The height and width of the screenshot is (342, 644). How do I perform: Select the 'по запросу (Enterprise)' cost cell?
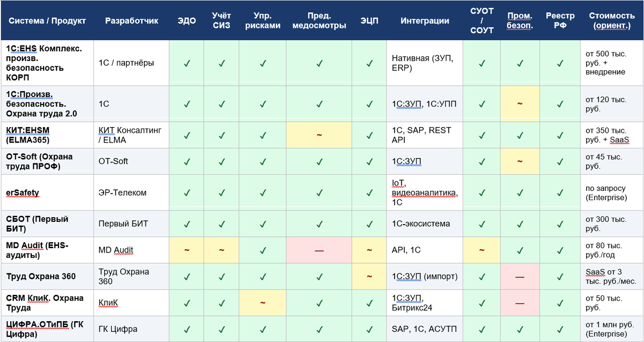[612, 192]
